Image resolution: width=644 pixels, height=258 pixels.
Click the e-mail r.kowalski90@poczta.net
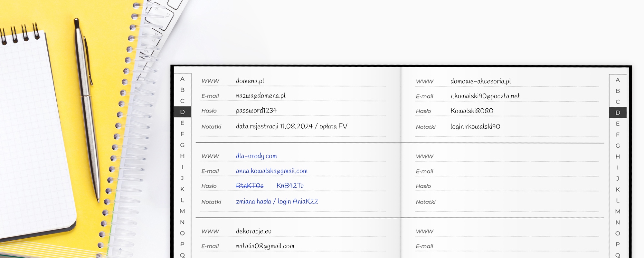click(485, 96)
